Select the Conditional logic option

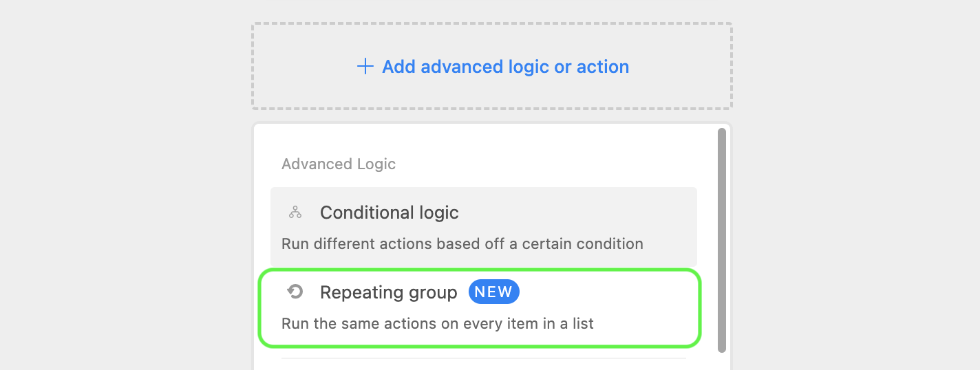click(484, 227)
